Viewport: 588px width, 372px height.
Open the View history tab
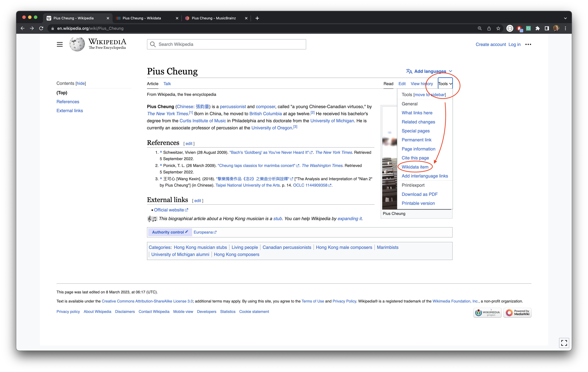(421, 84)
